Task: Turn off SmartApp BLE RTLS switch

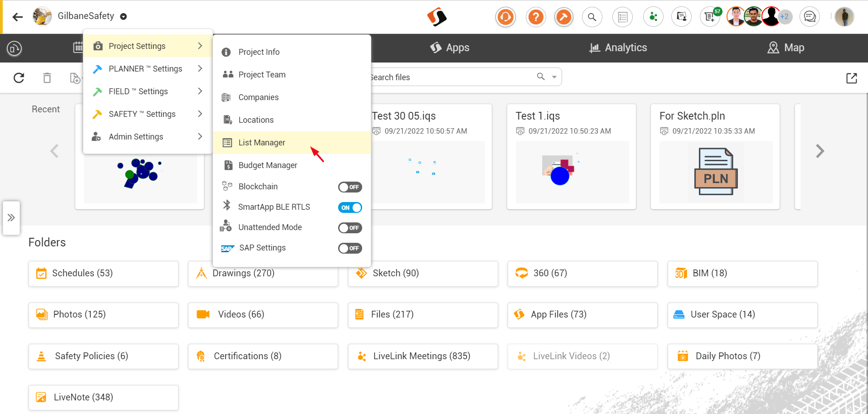Action: pyautogui.click(x=350, y=207)
